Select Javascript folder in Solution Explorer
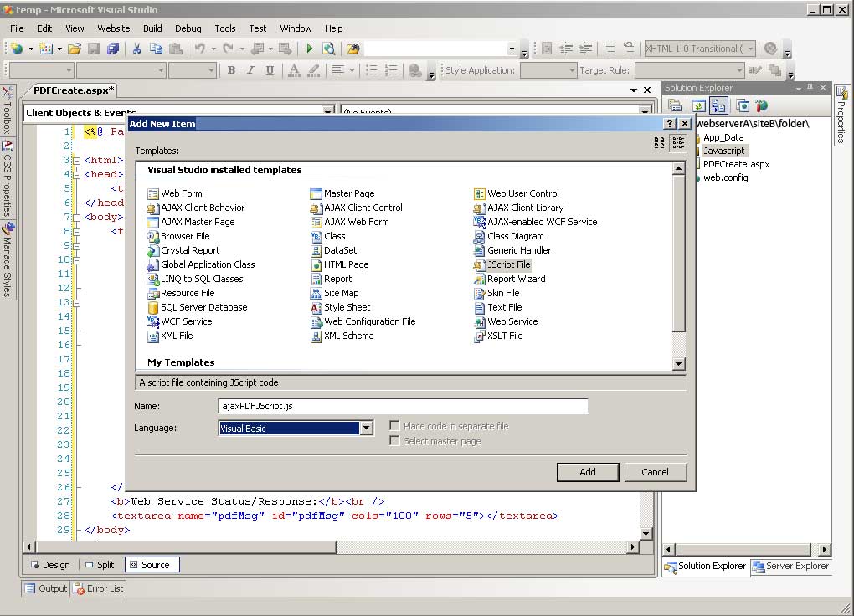This screenshot has height=616, width=854. pyautogui.click(x=724, y=151)
